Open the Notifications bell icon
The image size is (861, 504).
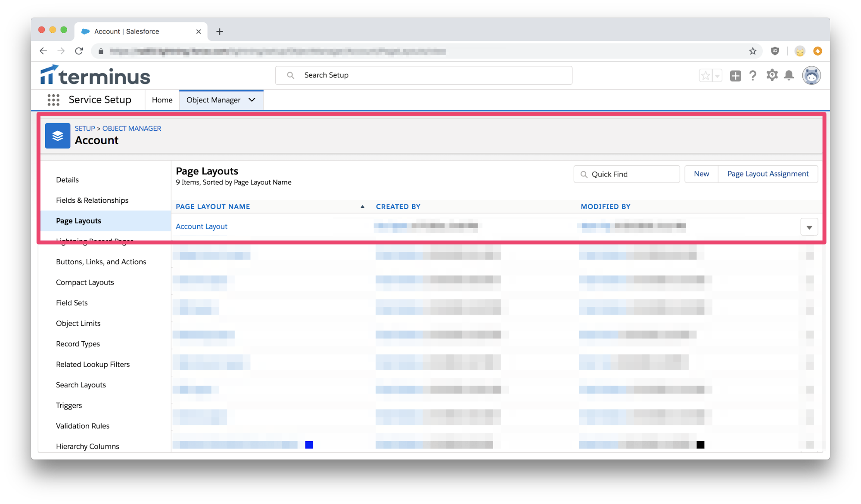pos(789,75)
